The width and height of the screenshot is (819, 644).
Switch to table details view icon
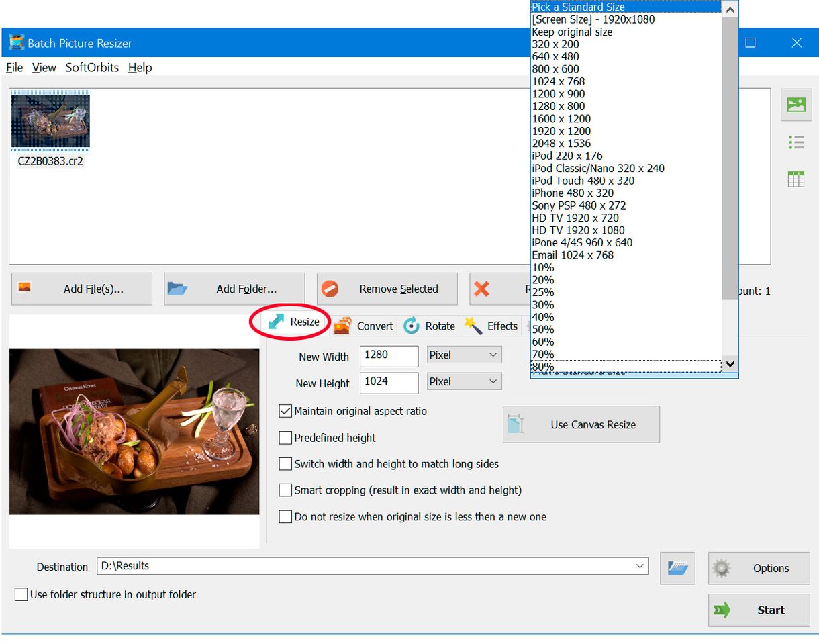pyautogui.click(x=796, y=179)
